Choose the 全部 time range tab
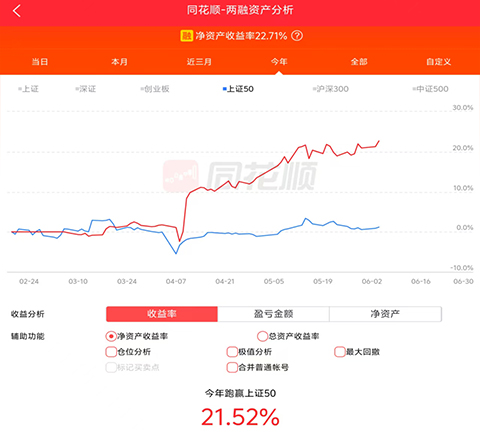Screen dimensions: 480x432 [x=359, y=62]
